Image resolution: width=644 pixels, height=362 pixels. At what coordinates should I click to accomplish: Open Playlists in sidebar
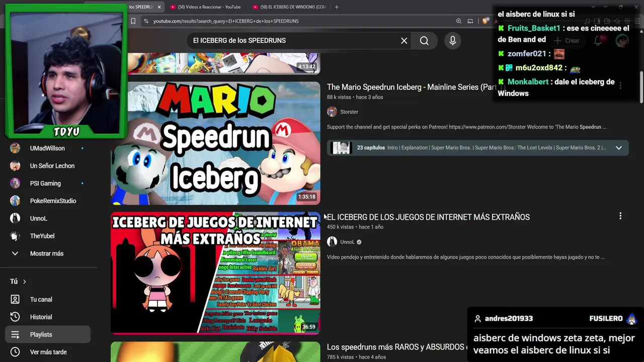pos(48,335)
